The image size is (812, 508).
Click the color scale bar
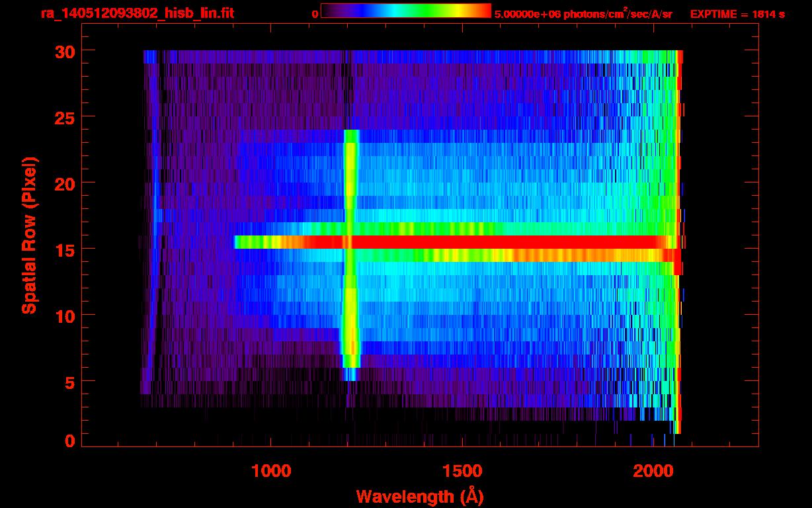tap(406, 11)
